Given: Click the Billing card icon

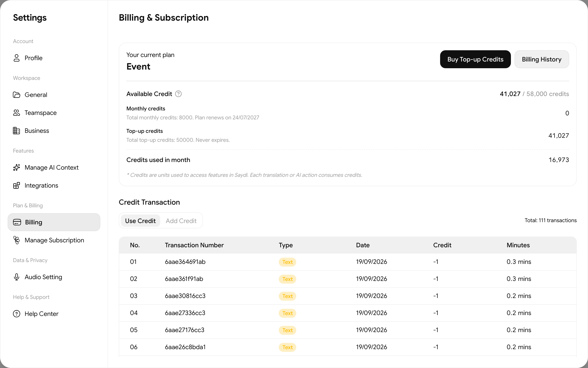Looking at the screenshot, I should tap(17, 222).
